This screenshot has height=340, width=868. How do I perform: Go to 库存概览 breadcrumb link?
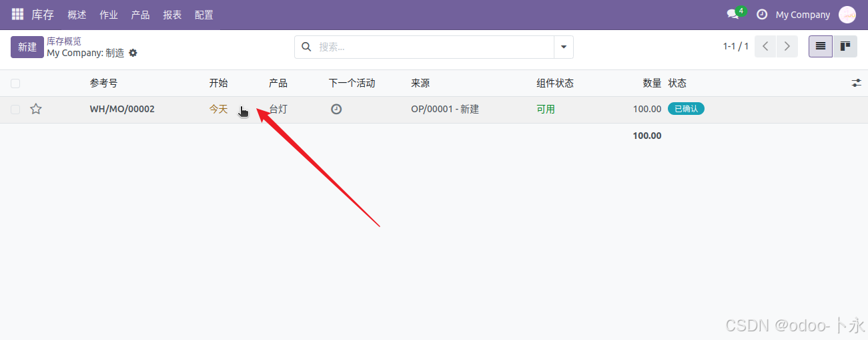point(64,41)
